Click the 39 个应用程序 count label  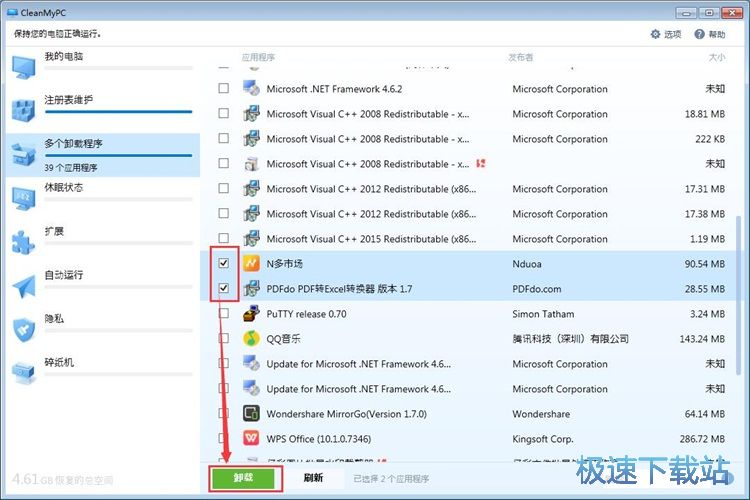pos(71,168)
